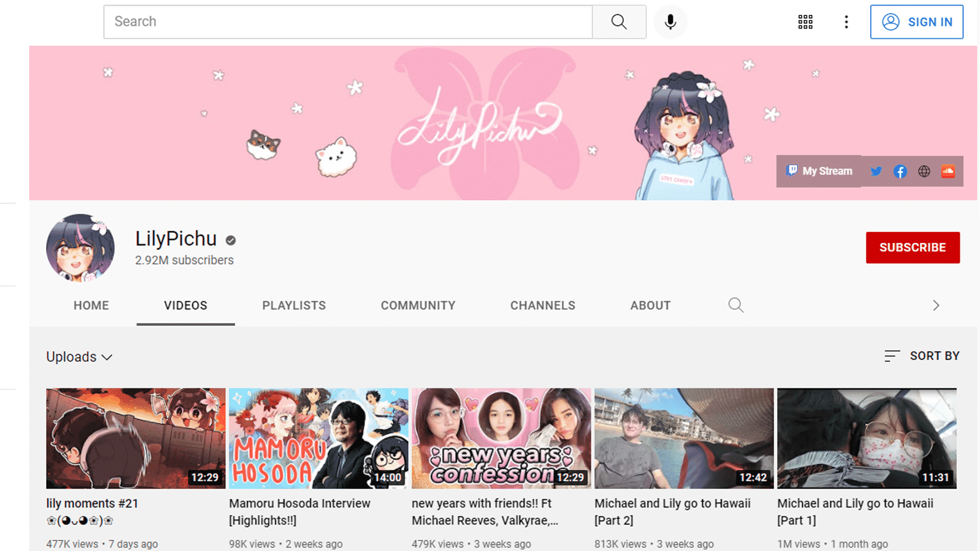Viewport: 980px width, 551px height.
Task: Click the LilyPichu channel name
Action: point(176,239)
